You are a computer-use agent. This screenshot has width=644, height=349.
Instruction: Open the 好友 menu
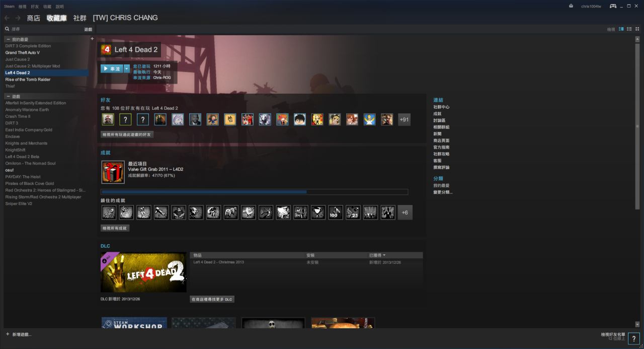point(35,7)
